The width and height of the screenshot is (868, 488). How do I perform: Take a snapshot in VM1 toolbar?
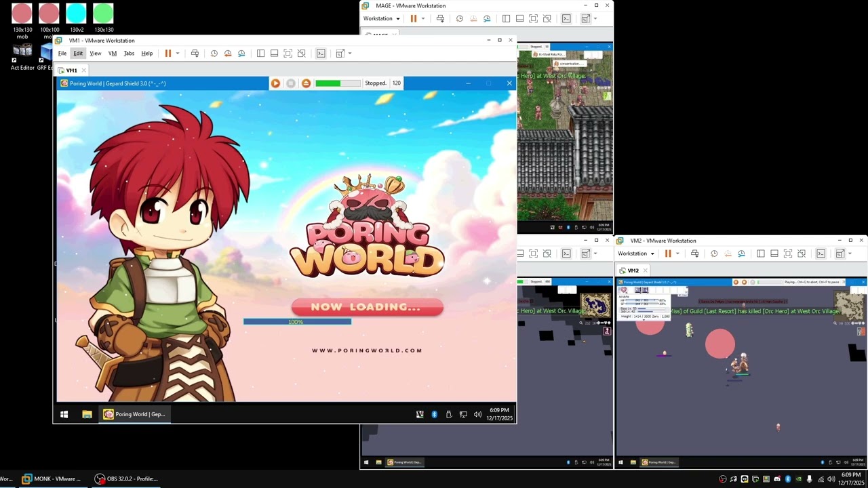tap(214, 54)
